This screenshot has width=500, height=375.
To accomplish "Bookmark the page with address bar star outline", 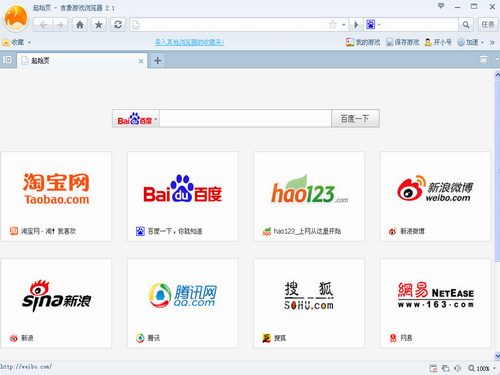I will coord(332,24).
